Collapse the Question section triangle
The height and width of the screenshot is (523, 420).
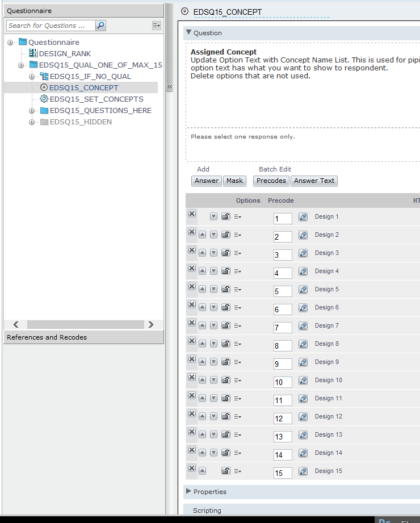tap(188, 32)
